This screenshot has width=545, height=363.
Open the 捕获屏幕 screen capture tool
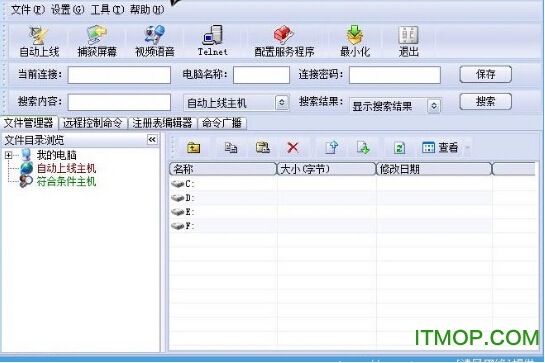pos(97,41)
